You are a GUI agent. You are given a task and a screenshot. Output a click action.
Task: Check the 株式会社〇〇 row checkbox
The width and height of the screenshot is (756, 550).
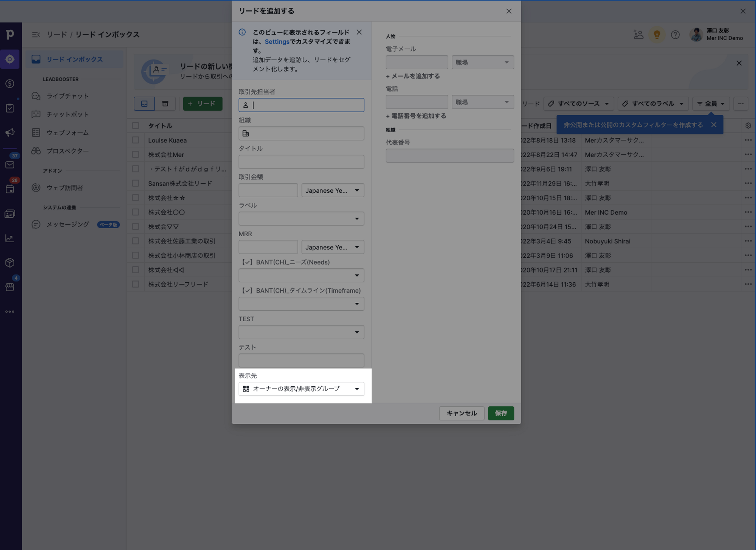(136, 212)
